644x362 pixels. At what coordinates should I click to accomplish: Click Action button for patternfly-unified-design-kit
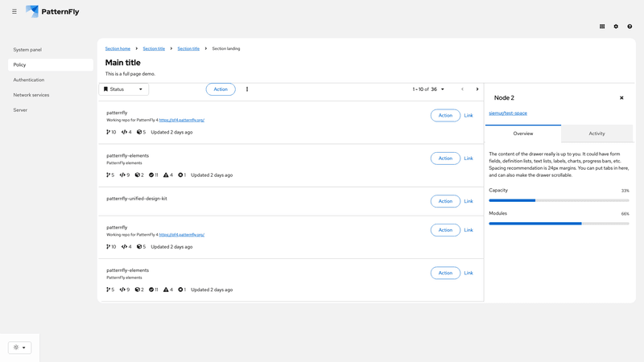tap(445, 201)
